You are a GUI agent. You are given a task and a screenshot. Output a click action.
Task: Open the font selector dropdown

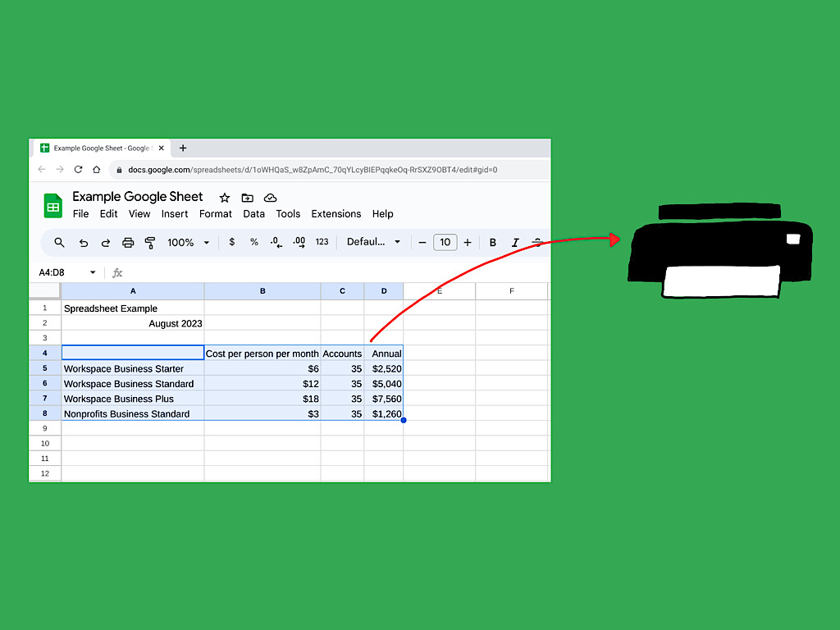click(373, 242)
